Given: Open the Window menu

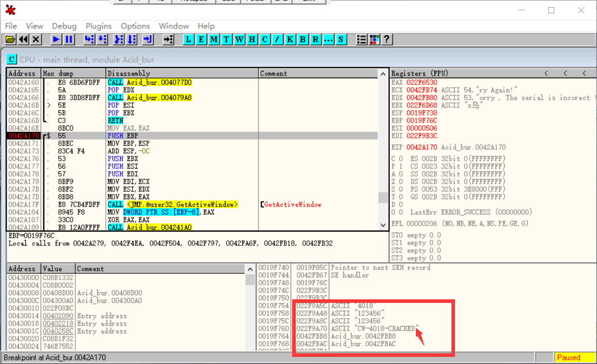Looking at the screenshot, I should (174, 26).
